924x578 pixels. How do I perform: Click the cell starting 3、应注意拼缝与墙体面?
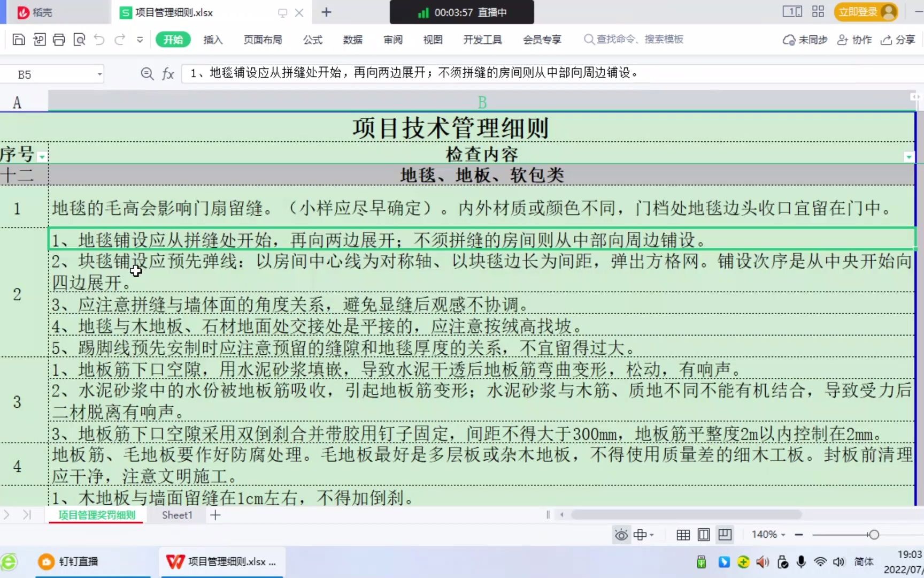(x=482, y=304)
